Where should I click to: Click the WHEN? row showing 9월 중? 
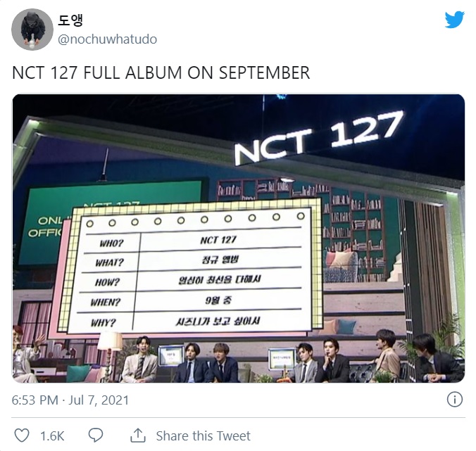click(x=188, y=300)
